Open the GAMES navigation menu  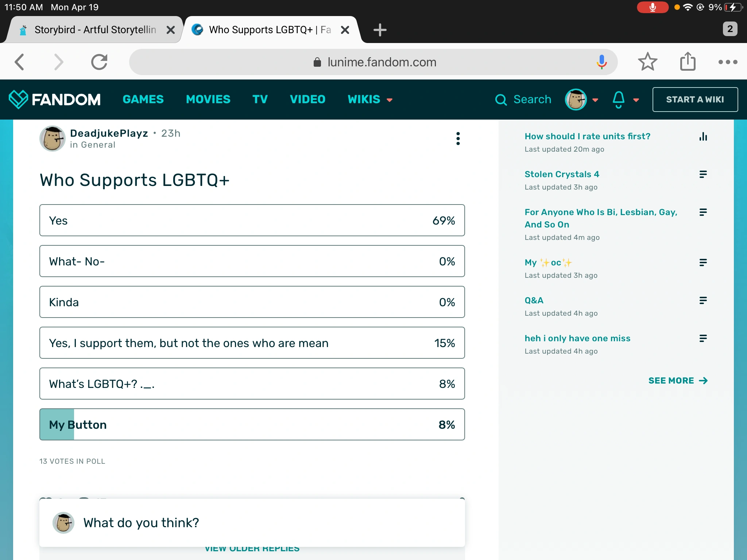coord(143,99)
